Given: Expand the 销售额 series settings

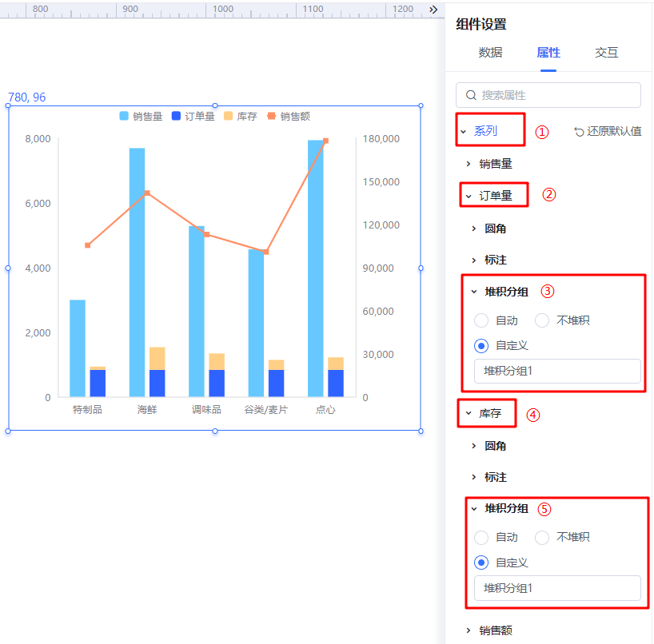Looking at the screenshot, I should pyautogui.click(x=469, y=630).
